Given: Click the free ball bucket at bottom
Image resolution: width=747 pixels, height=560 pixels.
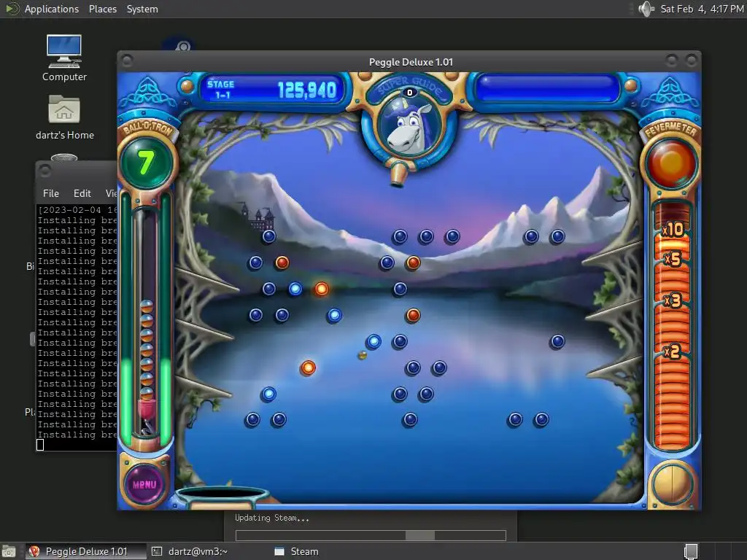Looking at the screenshot, I should (221, 496).
